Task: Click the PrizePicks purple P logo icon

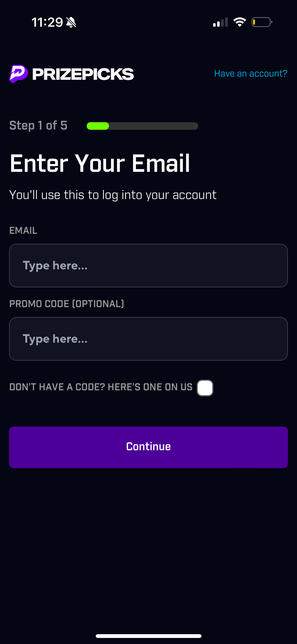Action: click(18, 74)
